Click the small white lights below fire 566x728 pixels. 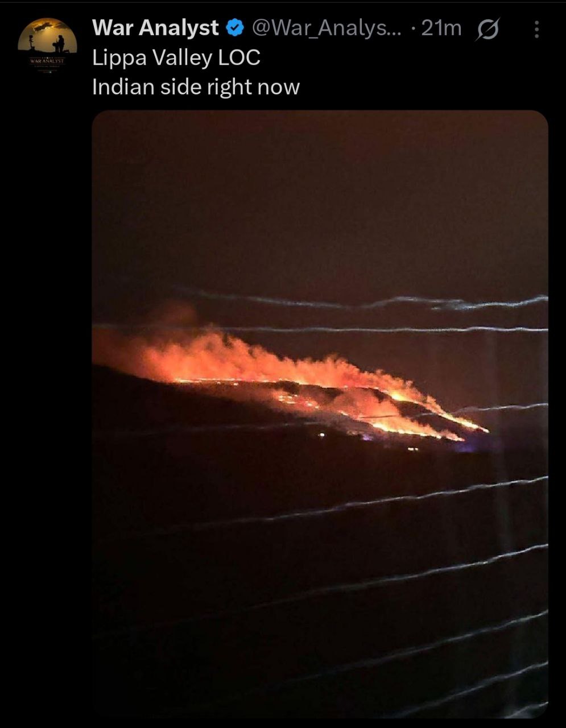point(322,435)
